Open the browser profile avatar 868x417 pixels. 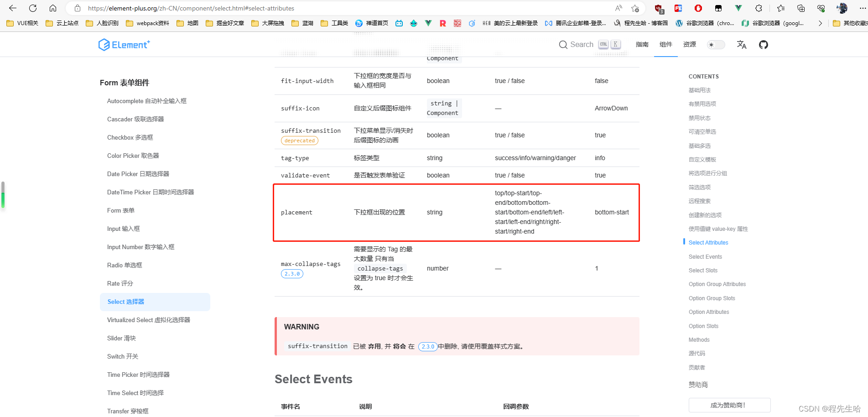tap(842, 8)
